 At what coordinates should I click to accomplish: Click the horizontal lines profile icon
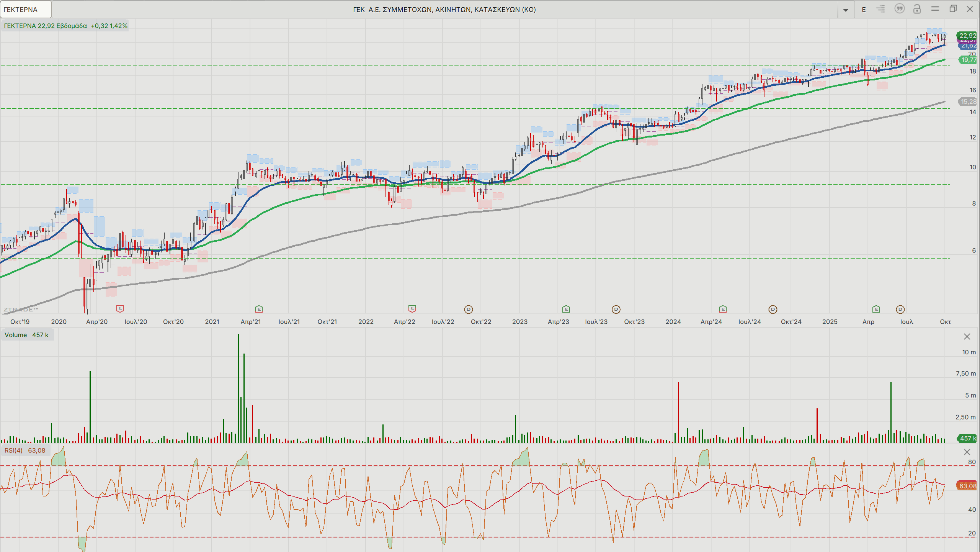pos(881,9)
